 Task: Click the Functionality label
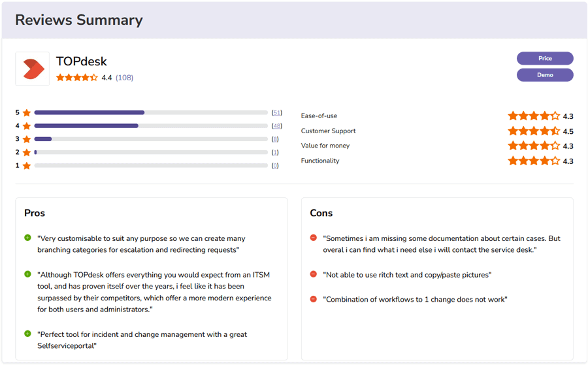320,161
